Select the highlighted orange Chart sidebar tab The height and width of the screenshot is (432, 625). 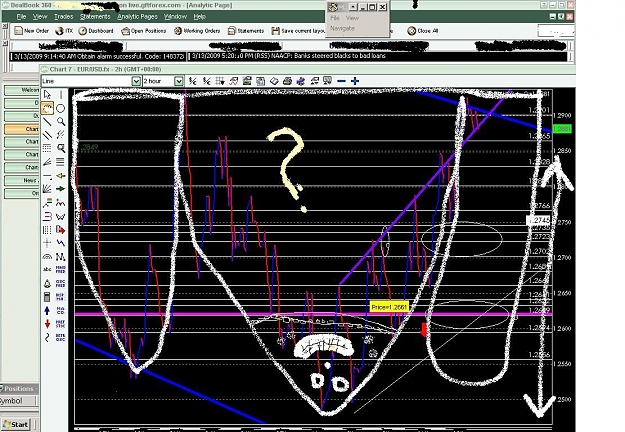pos(22,129)
